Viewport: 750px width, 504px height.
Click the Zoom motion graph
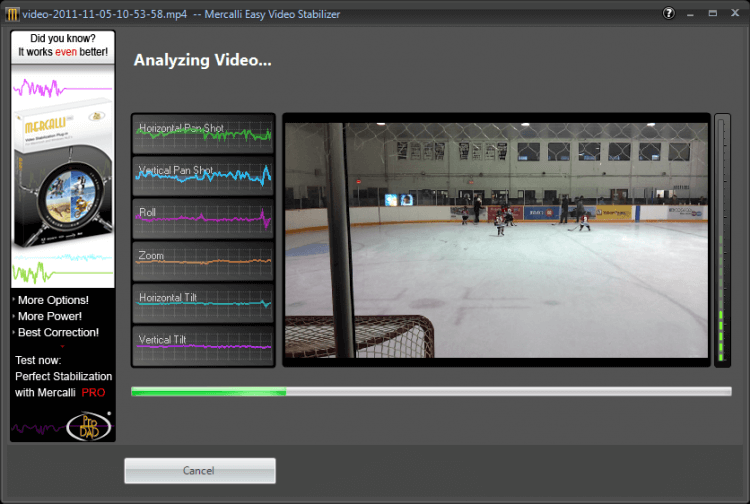[203, 261]
